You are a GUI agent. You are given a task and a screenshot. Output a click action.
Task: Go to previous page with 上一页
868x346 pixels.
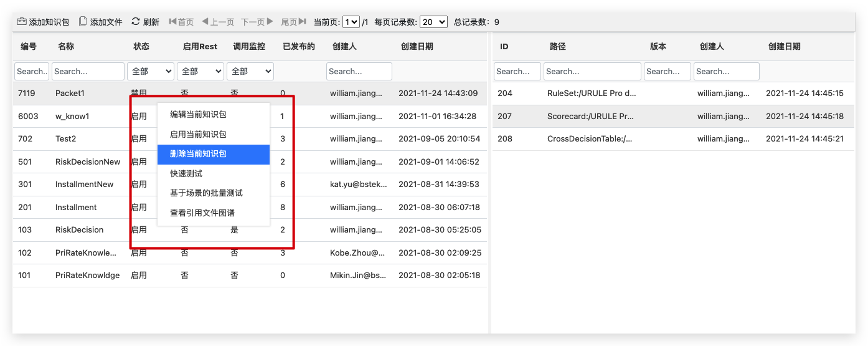click(217, 22)
